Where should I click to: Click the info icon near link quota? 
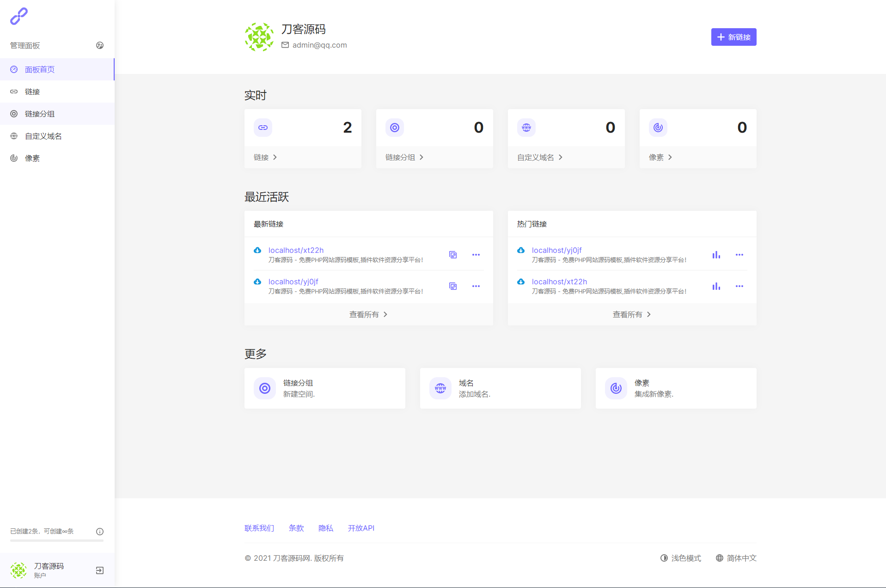[x=99, y=532]
